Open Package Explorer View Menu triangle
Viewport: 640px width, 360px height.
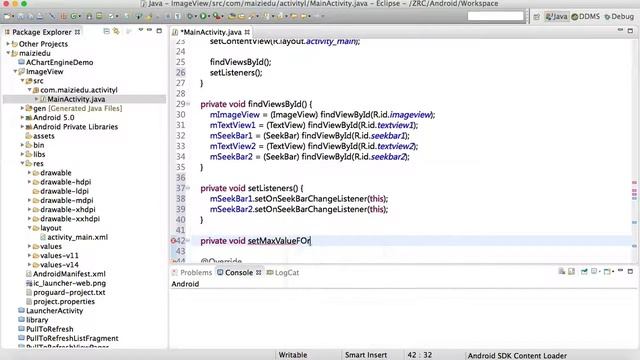(140, 30)
